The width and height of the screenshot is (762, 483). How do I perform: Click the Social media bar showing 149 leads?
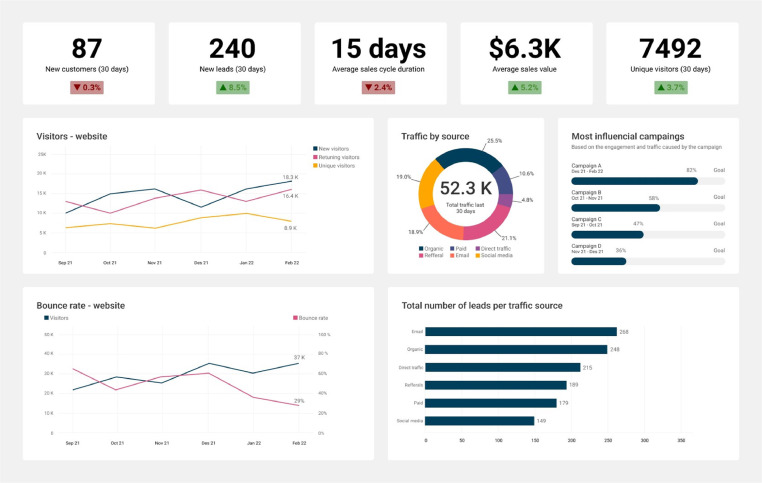(x=480, y=421)
